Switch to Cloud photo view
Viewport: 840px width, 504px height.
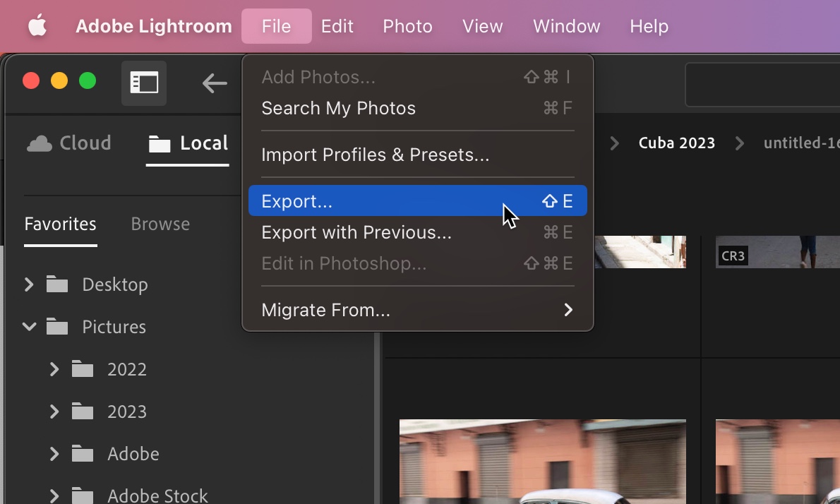click(x=68, y=143)
